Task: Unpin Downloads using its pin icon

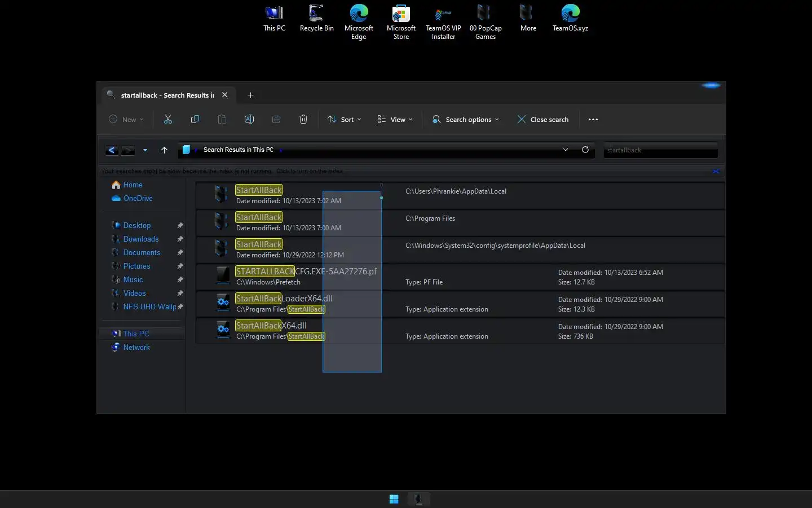Action: (180, 239)
